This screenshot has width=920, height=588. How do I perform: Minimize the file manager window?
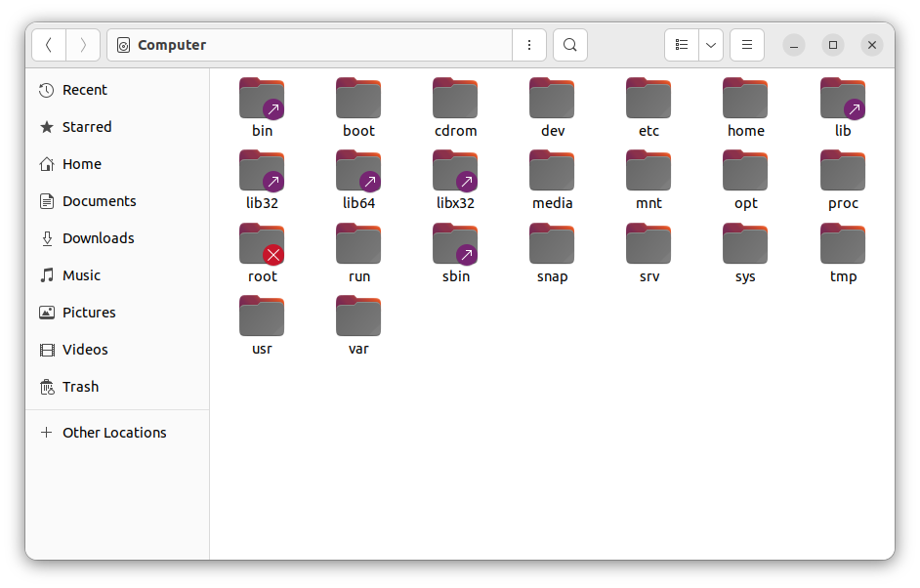coord(794,45)
